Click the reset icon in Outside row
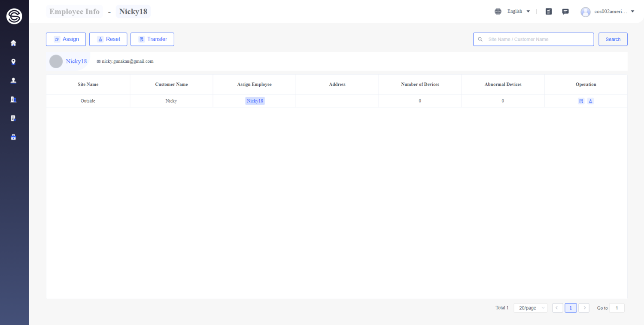Image resolution: width=644 pixels, height=325 pixels. tap(590, 101)
